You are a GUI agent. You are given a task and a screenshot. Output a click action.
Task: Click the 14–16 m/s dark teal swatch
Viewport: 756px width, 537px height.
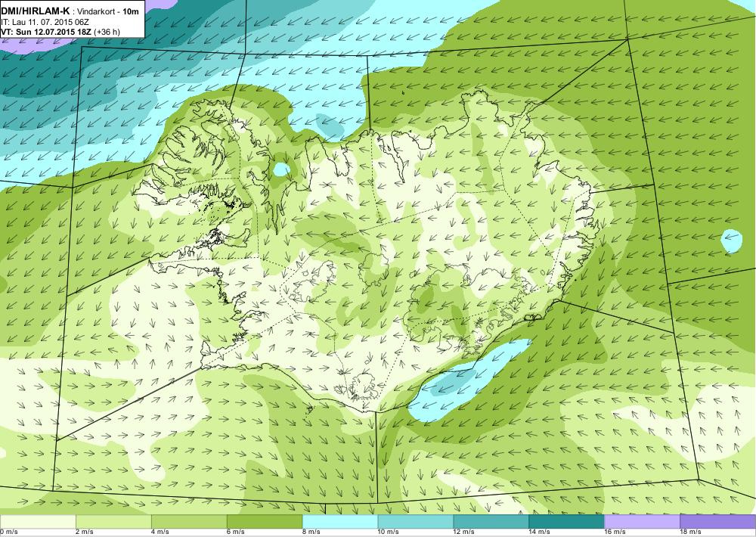[x=566, y=521]
